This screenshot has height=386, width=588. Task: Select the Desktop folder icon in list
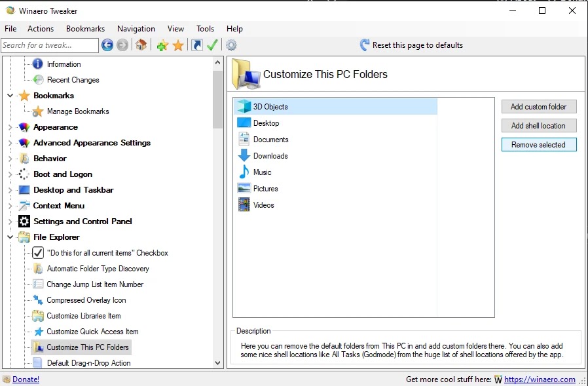(x=244, y=123)
